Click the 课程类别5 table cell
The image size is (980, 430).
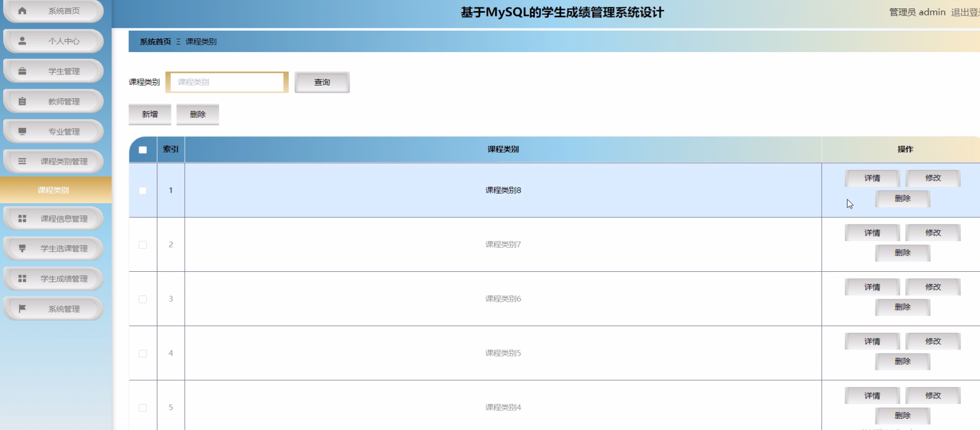coord(503,353)
